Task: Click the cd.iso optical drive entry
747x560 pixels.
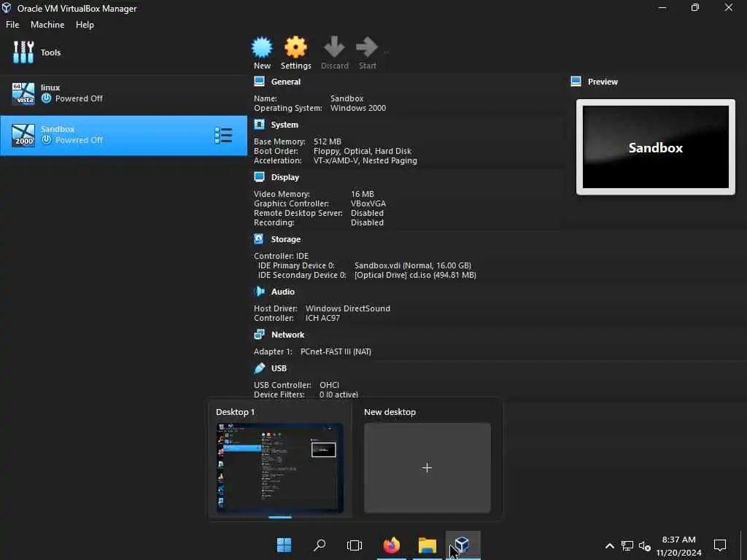Action: click(x=415, y=275)
